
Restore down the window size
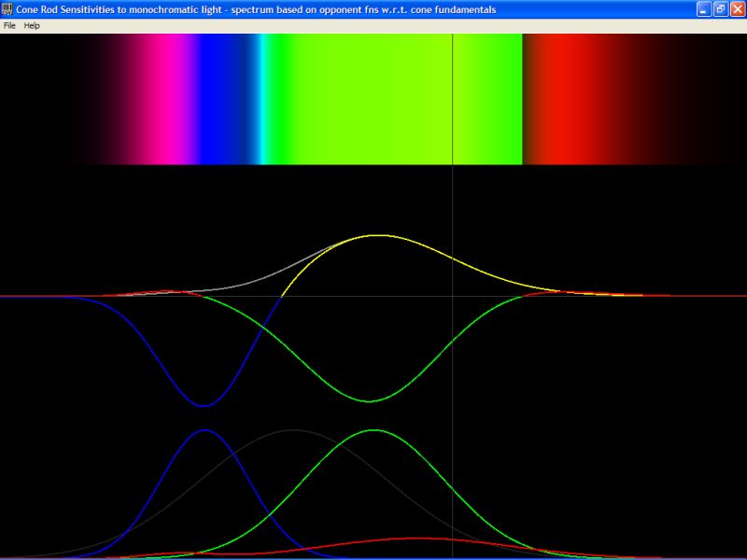[x=721, y=9]
